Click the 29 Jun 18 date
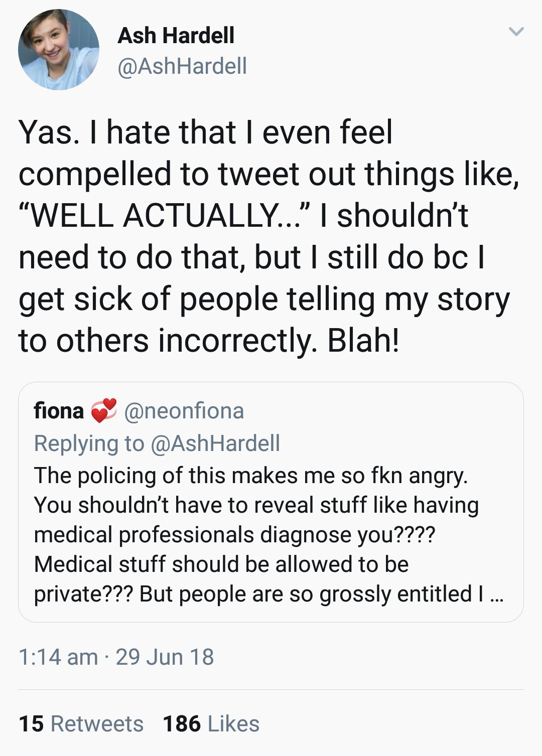542x756 pixels. 165,657
